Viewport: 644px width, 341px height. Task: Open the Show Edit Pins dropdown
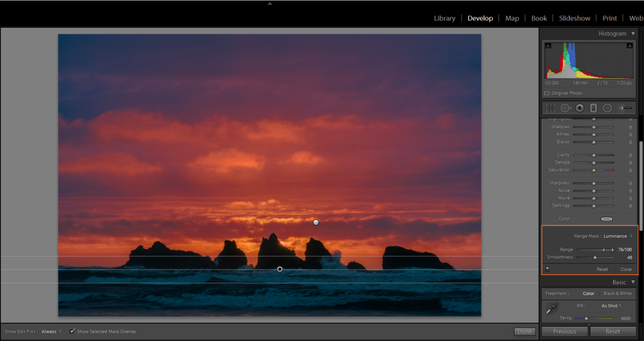tap(52, 331)
